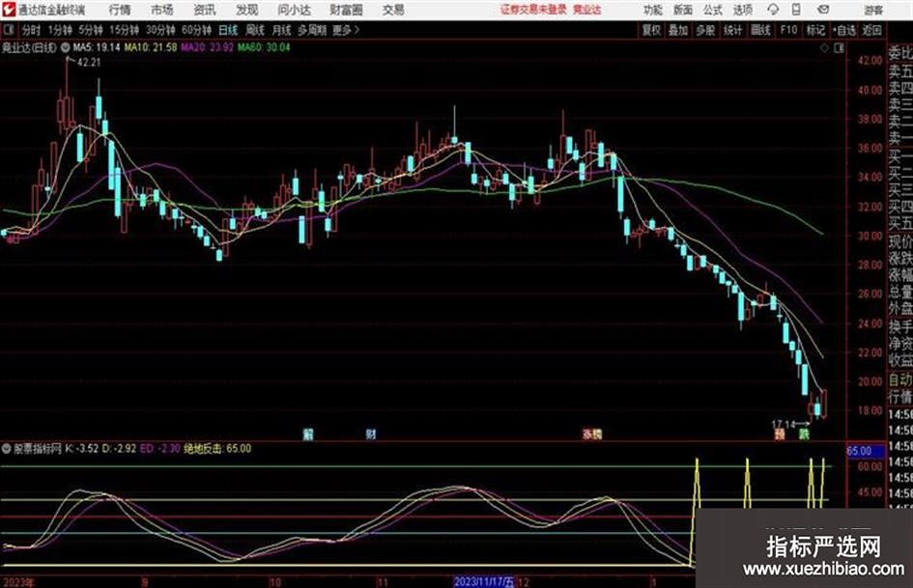Viewport: 913px width, 588px height.
Task: Open the 功能 menu
Action: [653, 10]
